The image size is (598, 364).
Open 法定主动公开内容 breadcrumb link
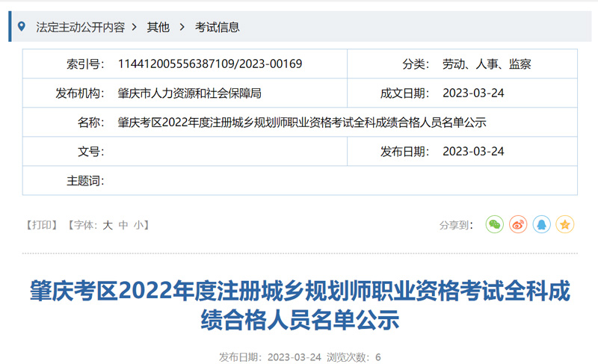pos(81,27)
